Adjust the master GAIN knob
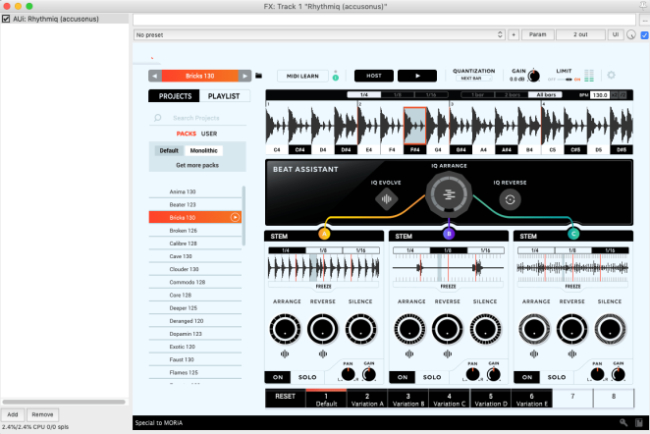The image size is (650, 434). pos(534,76)
